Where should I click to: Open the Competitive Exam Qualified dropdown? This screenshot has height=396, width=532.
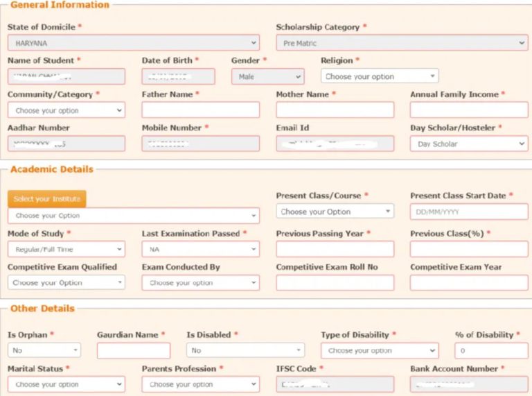point(66,282)
